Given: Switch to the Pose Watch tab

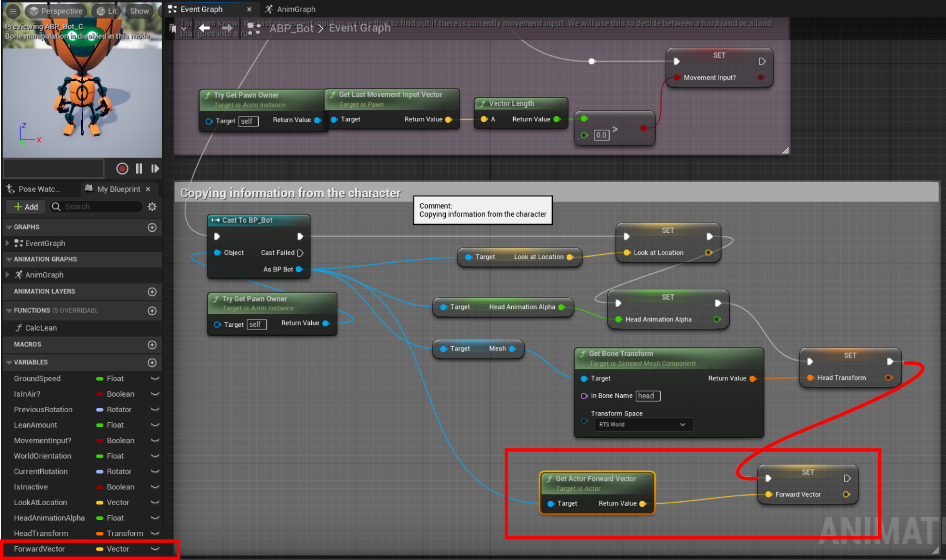Looking at the screenshot, I should 34,189.
